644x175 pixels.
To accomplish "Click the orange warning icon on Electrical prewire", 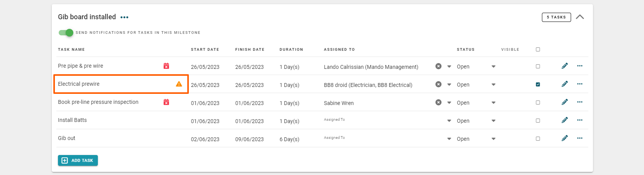I will point(179,84).
